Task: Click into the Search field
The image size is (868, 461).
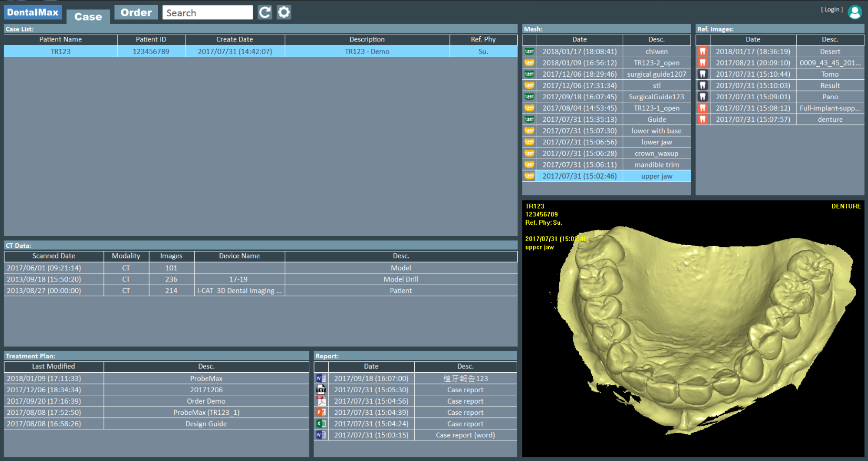Action: pos(207,13)
